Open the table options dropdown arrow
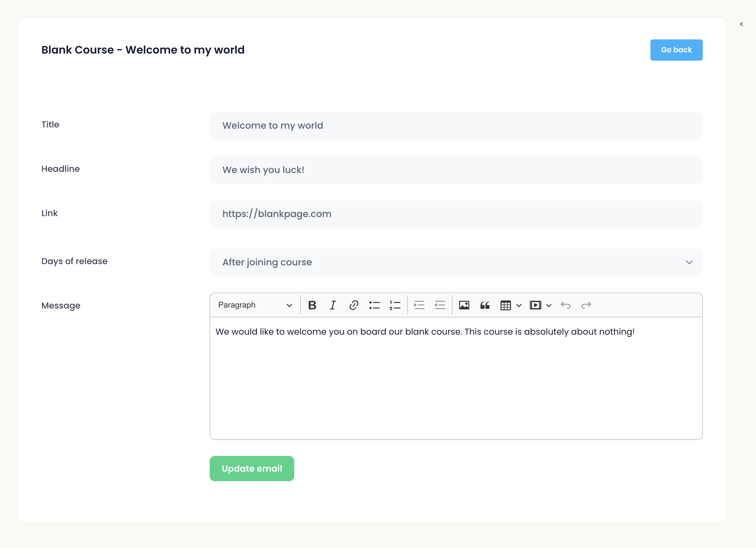The width and height of the screenshot is (756, 548). tap(519, 305)
